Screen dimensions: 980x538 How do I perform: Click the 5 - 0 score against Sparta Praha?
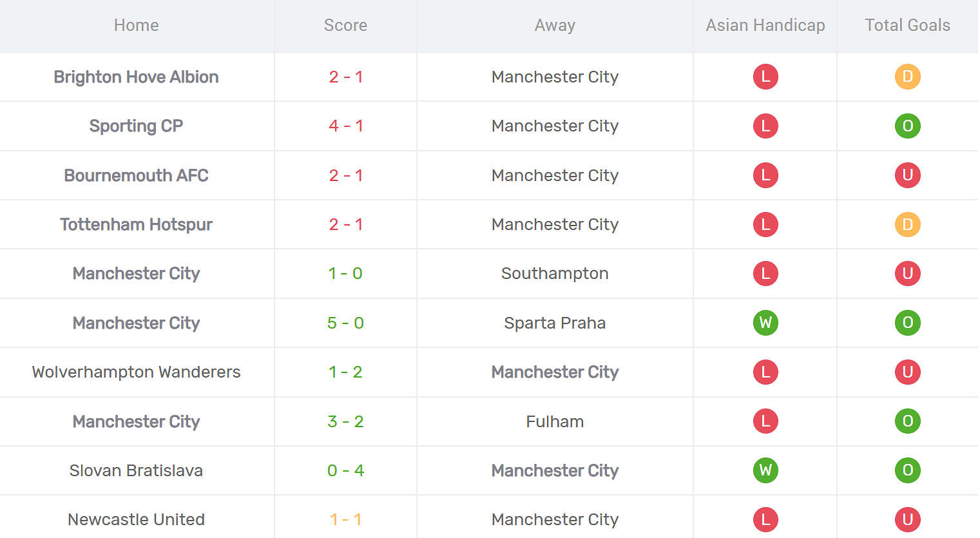[x=346, y=323]
